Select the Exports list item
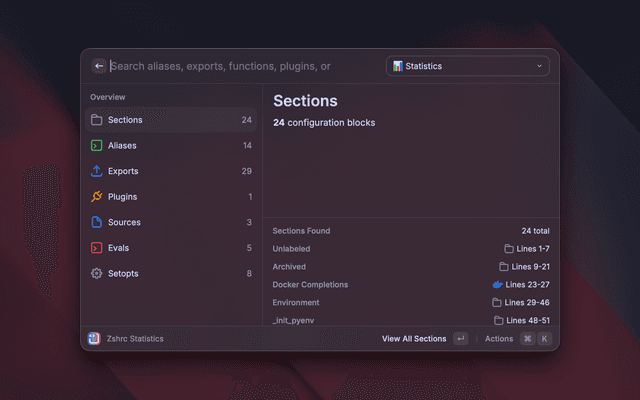Screen dimensions: 640x400 170,171
